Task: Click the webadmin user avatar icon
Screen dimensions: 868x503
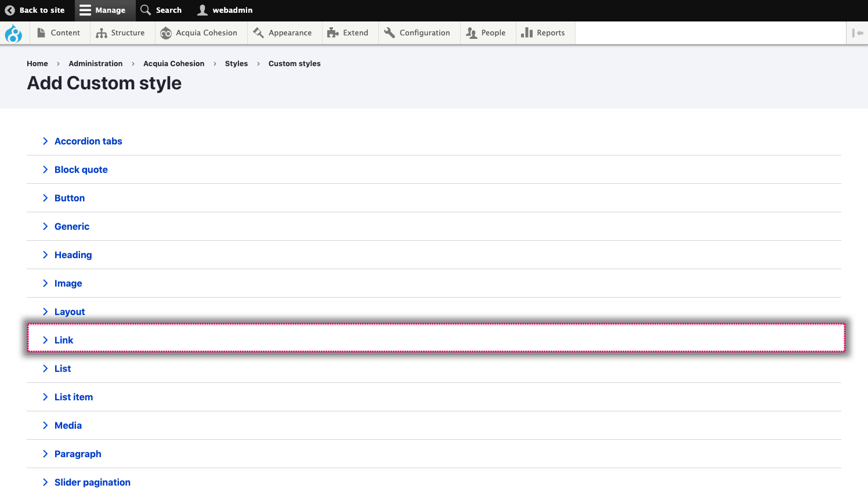Action: (x=202, y=10)
